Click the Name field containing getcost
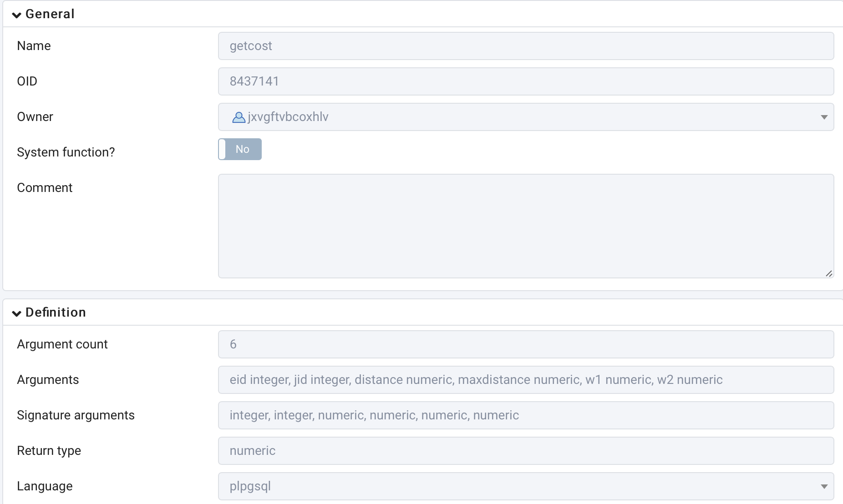The width and height of the screenshot is (843, 504). coord(526,46)
